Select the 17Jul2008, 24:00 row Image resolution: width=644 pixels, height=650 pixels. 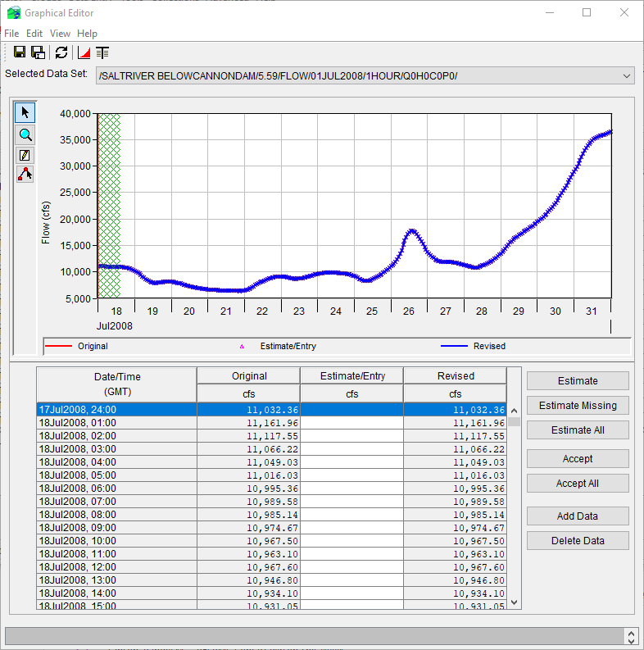click(x=271, y=410)
